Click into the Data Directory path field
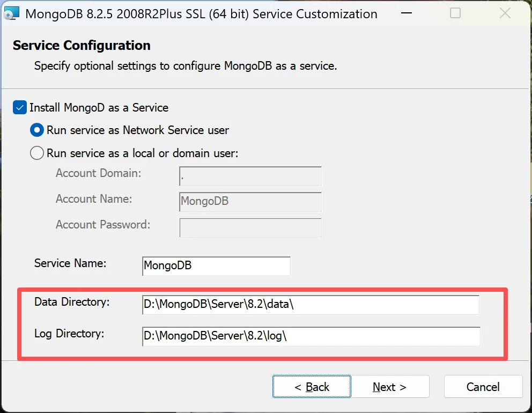 [x=311, y=305]
